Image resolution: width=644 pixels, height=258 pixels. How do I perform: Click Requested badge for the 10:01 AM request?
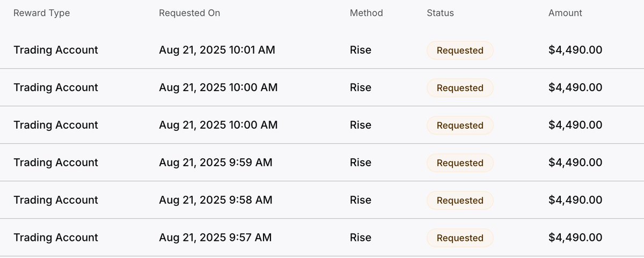click(460, 50)
